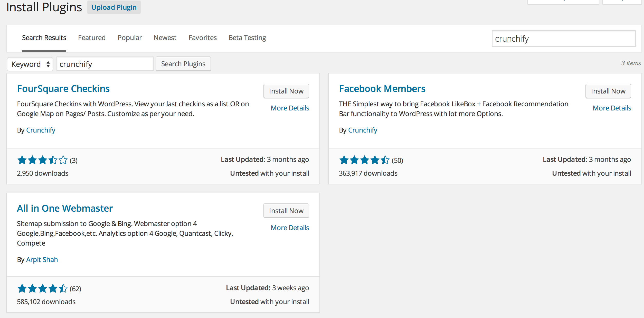Open the FourSquare Checkins plugin title
Viewport: 644px width, 318px height.
coord(63,89)
